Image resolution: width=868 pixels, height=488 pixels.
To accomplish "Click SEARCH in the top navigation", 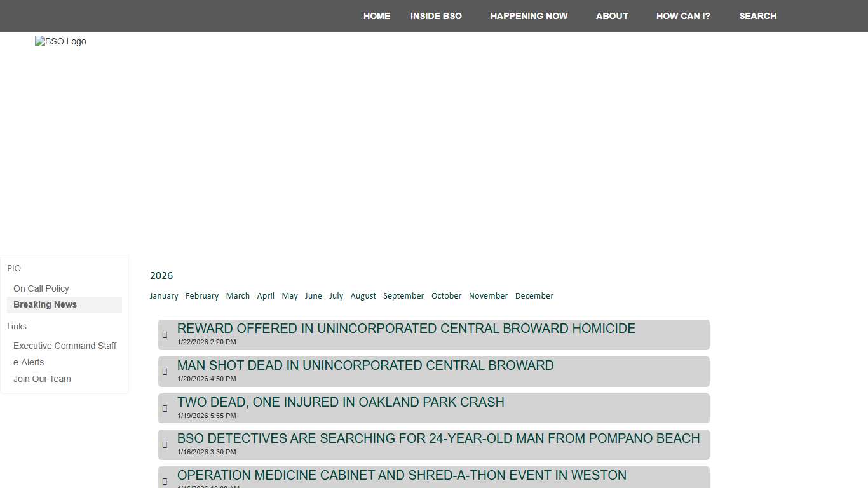I will point(758,16).
